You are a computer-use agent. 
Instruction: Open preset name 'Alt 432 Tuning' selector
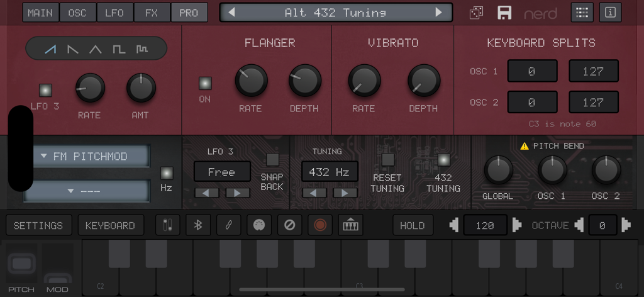[336, 13]
